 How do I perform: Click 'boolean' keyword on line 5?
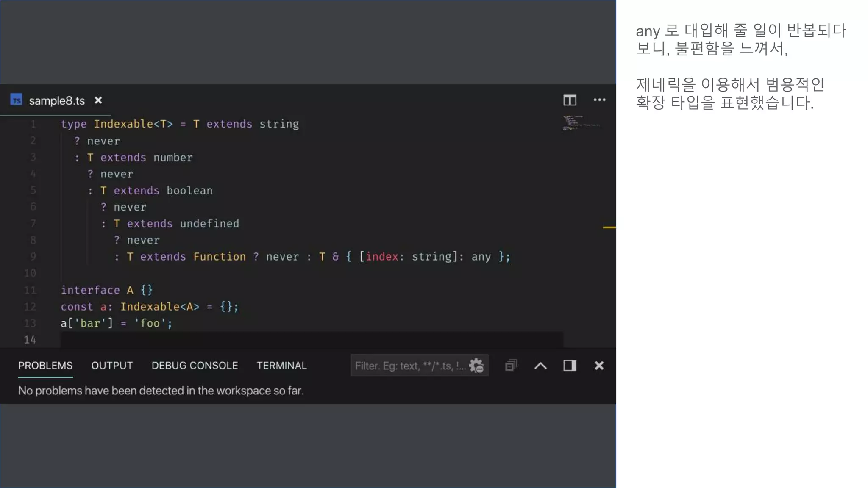189,191
